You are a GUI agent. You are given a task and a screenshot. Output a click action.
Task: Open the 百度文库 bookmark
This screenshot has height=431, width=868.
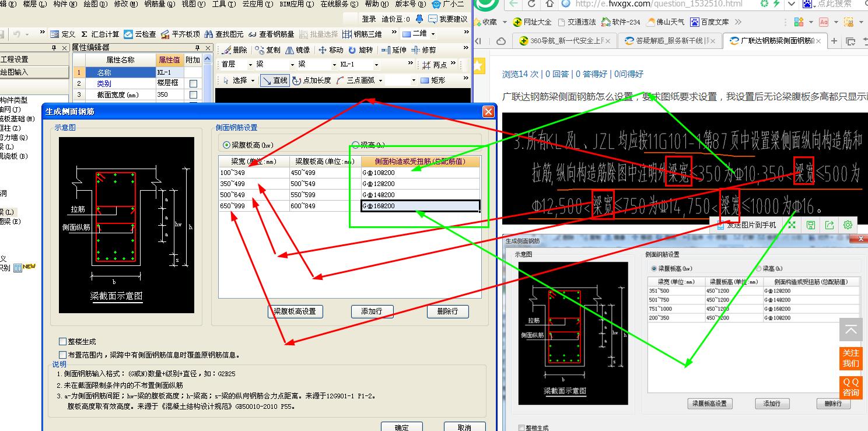coord(710,22)
